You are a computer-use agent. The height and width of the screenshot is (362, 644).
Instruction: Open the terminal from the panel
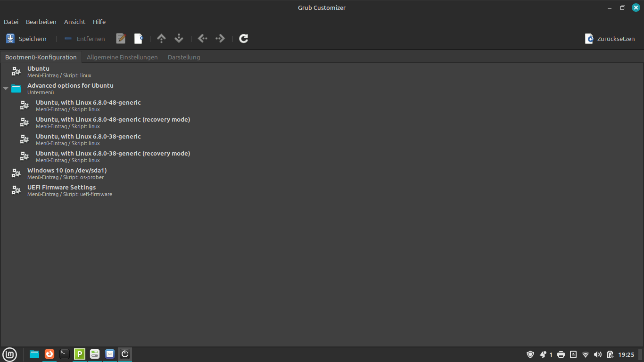point(65,354)
